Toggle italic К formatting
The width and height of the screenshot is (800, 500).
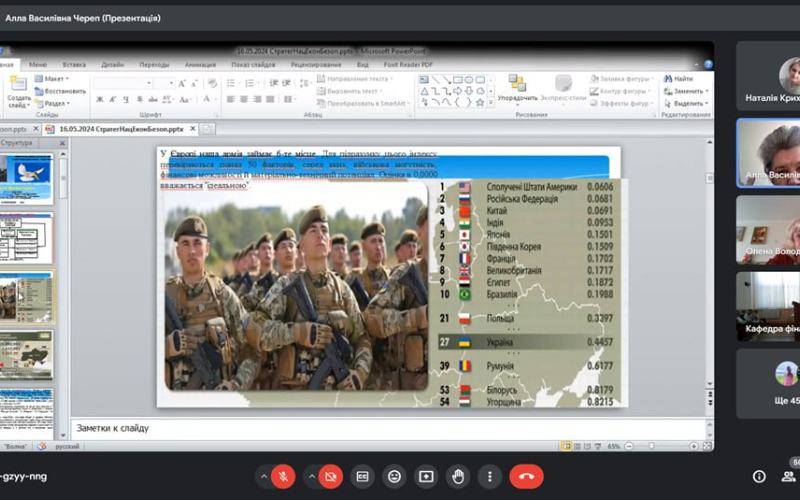point(113,99)
